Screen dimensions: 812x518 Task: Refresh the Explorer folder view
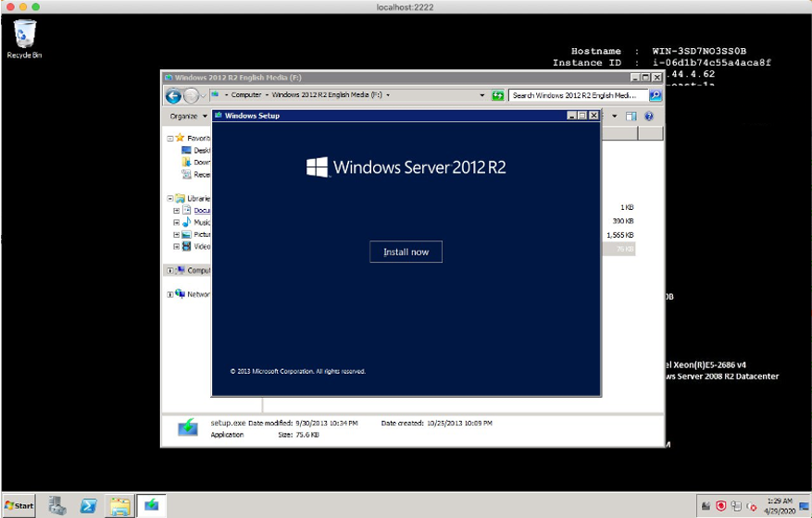pyautogui.click(x=497, y=95)
